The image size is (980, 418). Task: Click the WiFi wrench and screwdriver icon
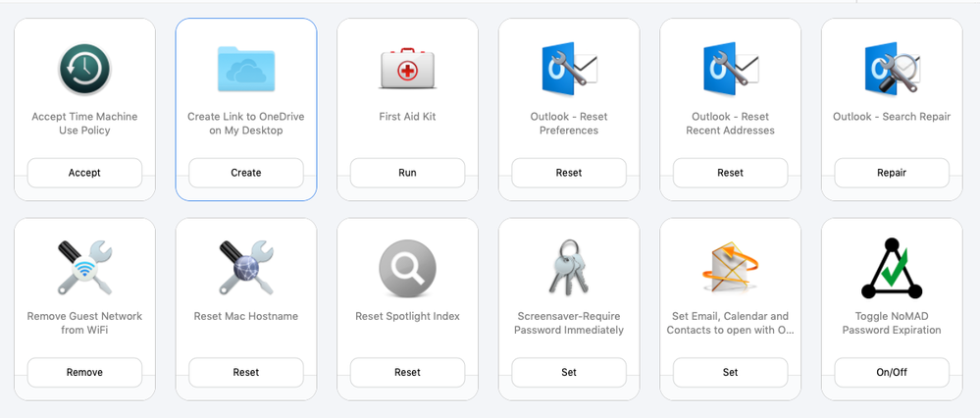[84, 268]
